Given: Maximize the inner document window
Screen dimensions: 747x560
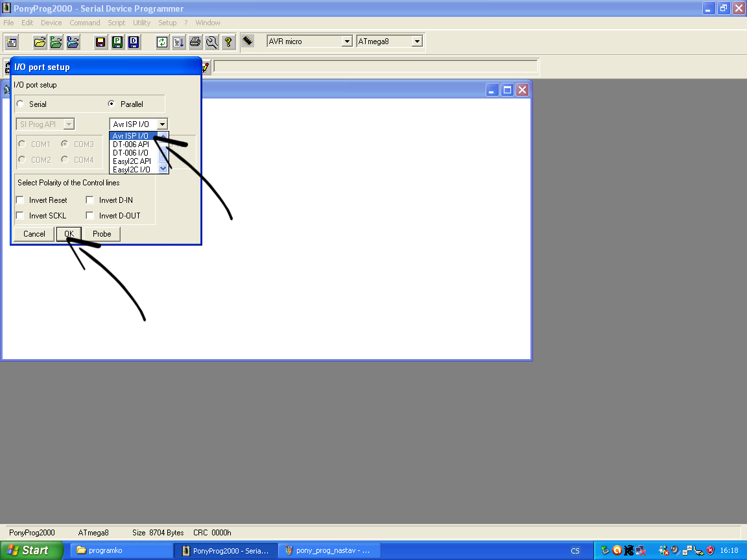Looking at the screenshot, I should pyautogui.click(x=507, y=90).
